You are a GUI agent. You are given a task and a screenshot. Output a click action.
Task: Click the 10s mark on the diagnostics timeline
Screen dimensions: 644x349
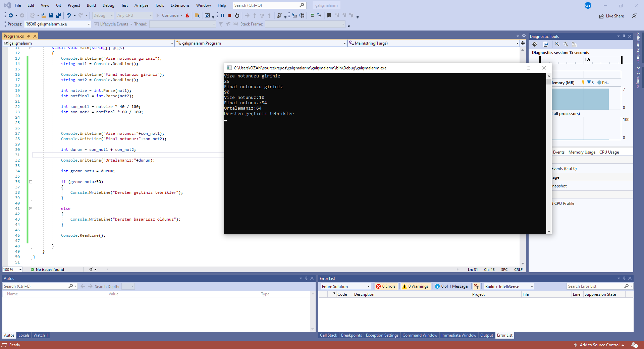[x=588, y=59]
